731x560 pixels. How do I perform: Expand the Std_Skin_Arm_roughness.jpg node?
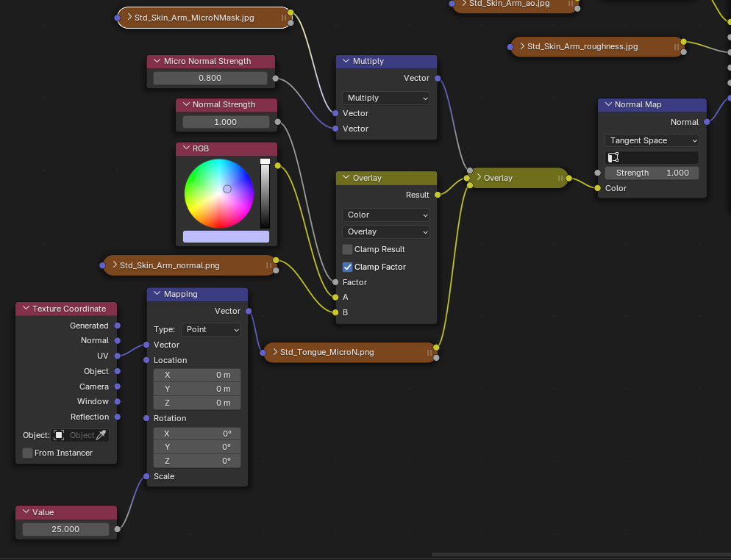[522, 46]
